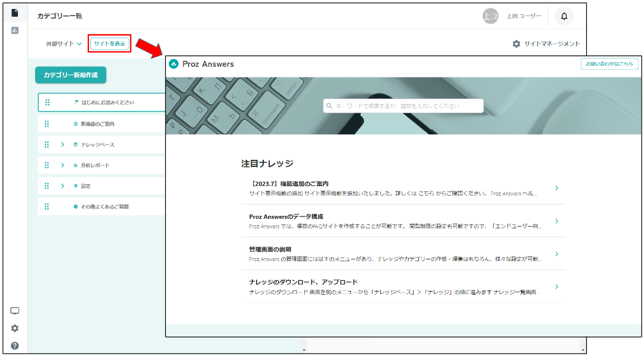Click the question icon beside その他よくあるご質問
This screenshot has width=644, height=356.
click(x=76, y=207)
